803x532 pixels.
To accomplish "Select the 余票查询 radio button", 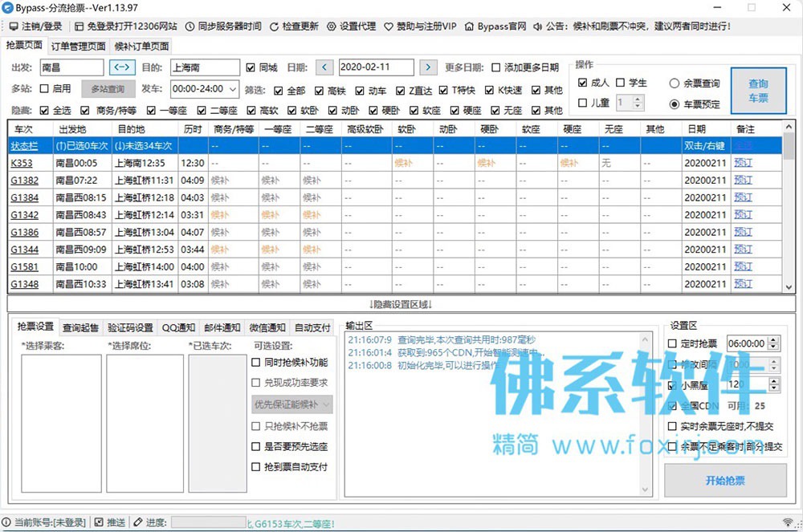I will point(675,83).
